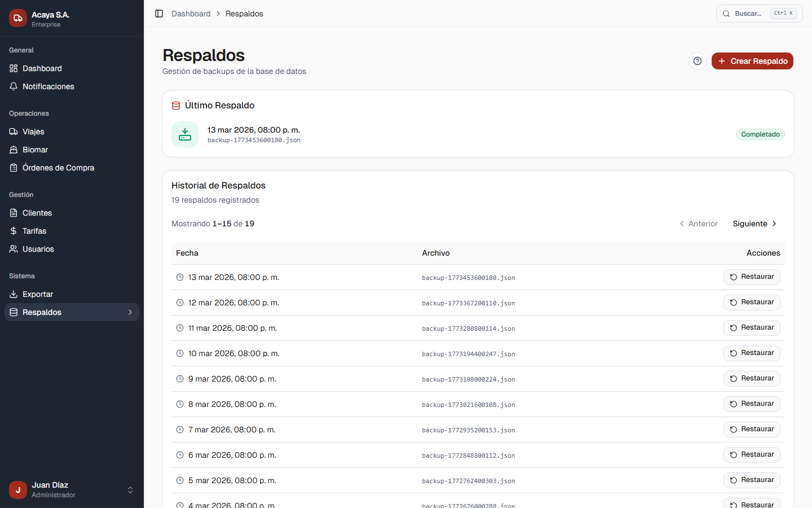812x508 pixels.
Task: Open the Biomar section
Action: click(35, 150)
